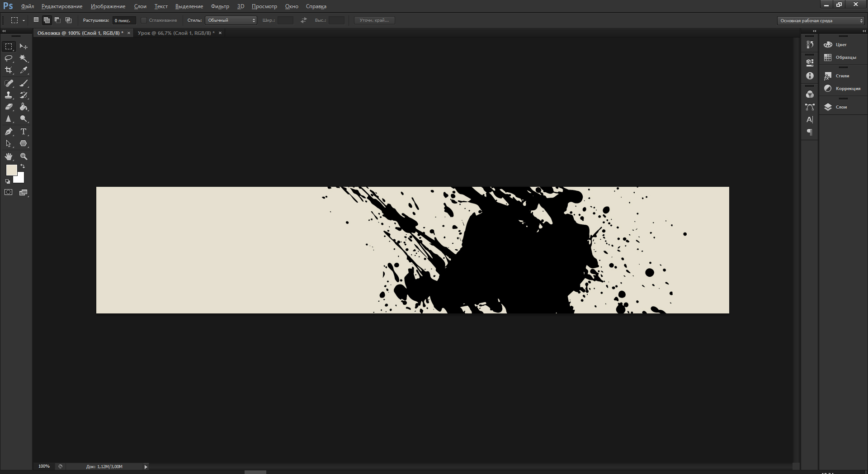The image size is (868, 474).
Task: Expand the narrow icon panel column
Action: tap(814, 31)
